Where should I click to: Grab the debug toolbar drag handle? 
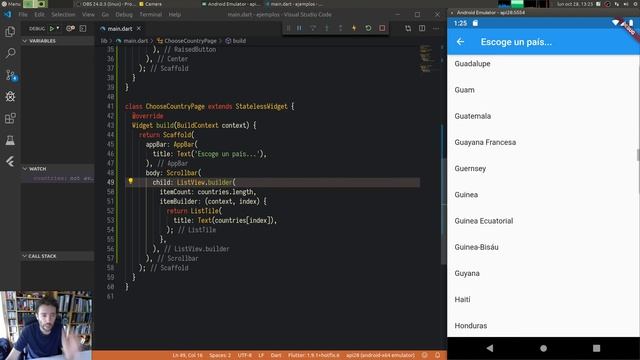pos(288,28)
